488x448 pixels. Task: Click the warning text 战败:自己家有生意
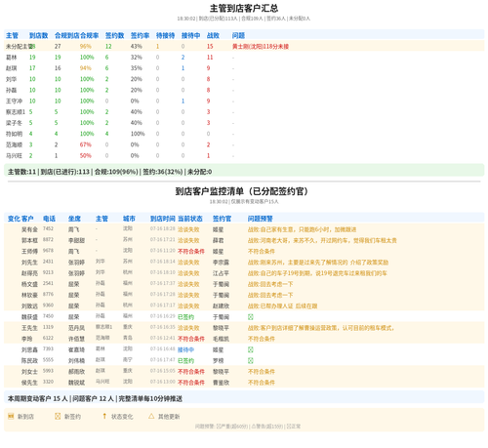302,229
